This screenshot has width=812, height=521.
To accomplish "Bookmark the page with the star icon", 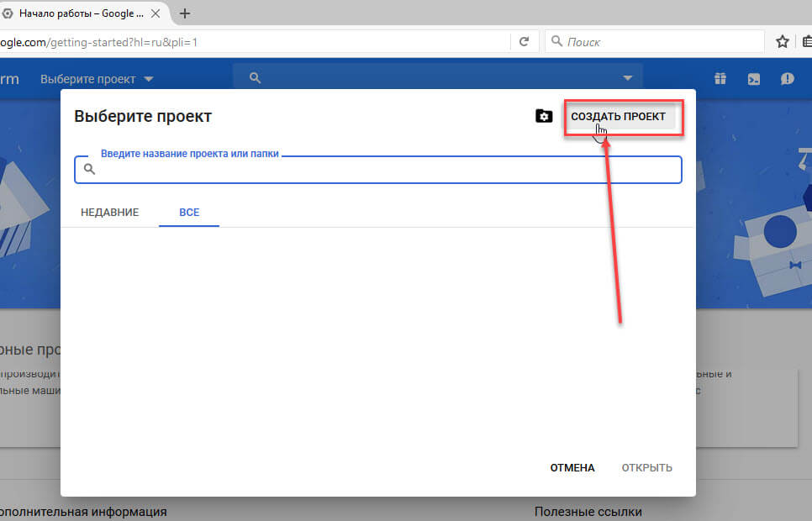I will [x=782, y=41].
